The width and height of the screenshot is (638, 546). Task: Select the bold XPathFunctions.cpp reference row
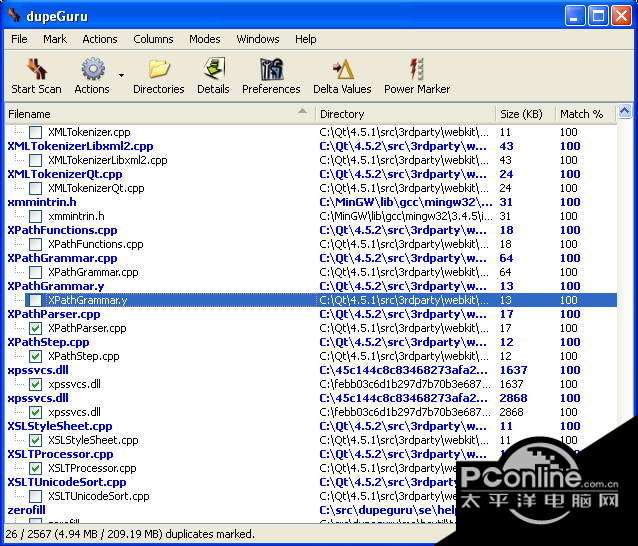311,230
